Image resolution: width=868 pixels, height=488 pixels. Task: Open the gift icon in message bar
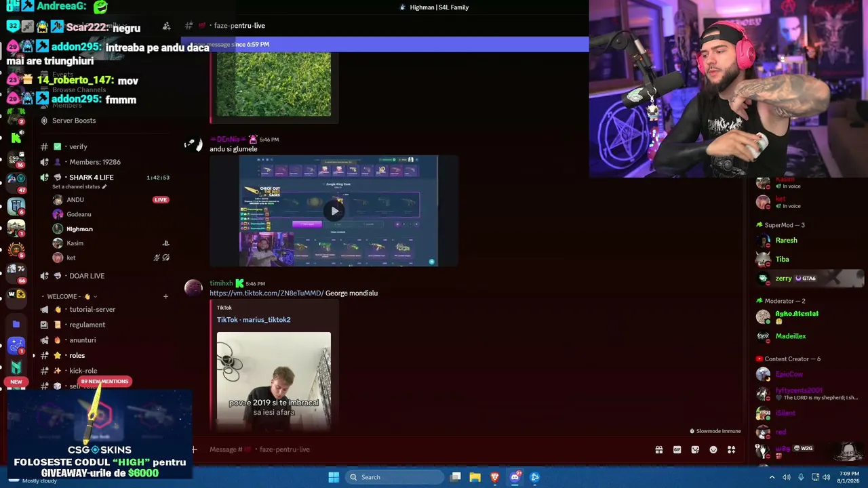click(658, 449)
